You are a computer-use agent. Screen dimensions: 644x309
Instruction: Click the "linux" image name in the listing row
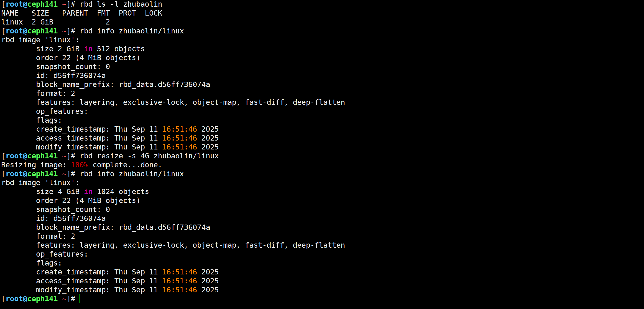coord(12,22)
